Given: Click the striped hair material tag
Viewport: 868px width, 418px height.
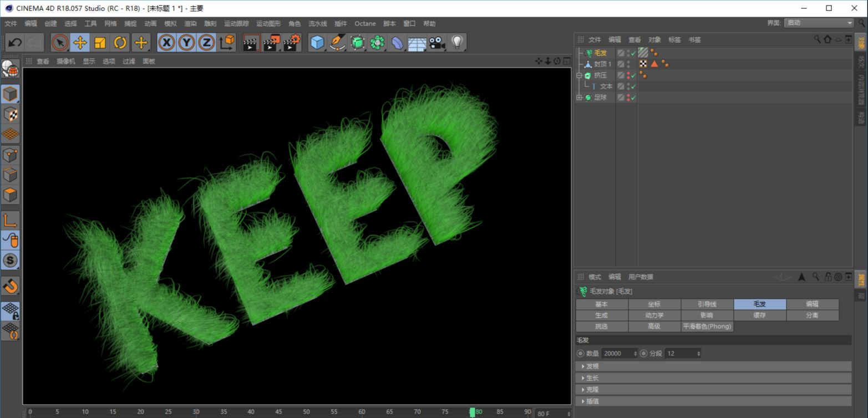Looking at the screenshot, I should point(643,53).
